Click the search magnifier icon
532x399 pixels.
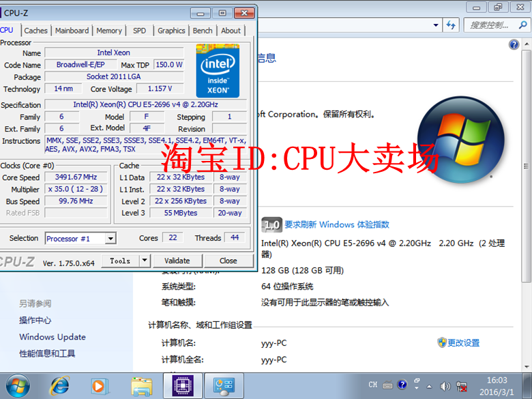(523, 25)
